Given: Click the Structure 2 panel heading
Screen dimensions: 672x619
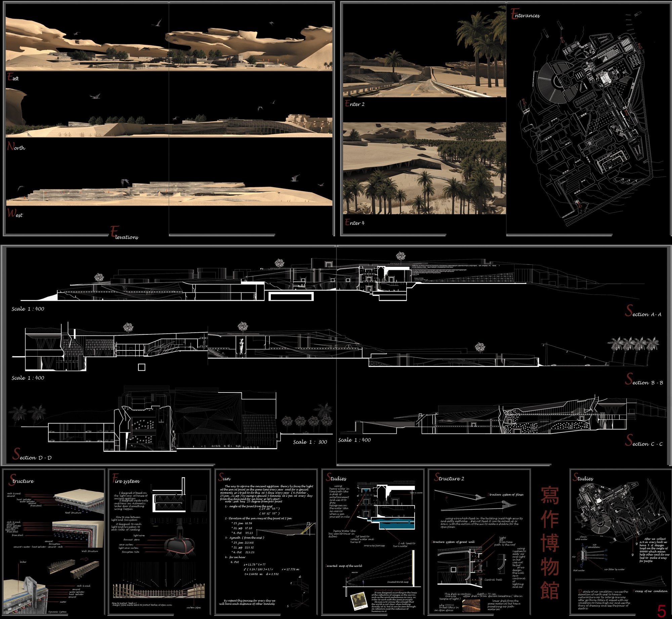Looking at the screenshot, I should click(x=449, y=477).
